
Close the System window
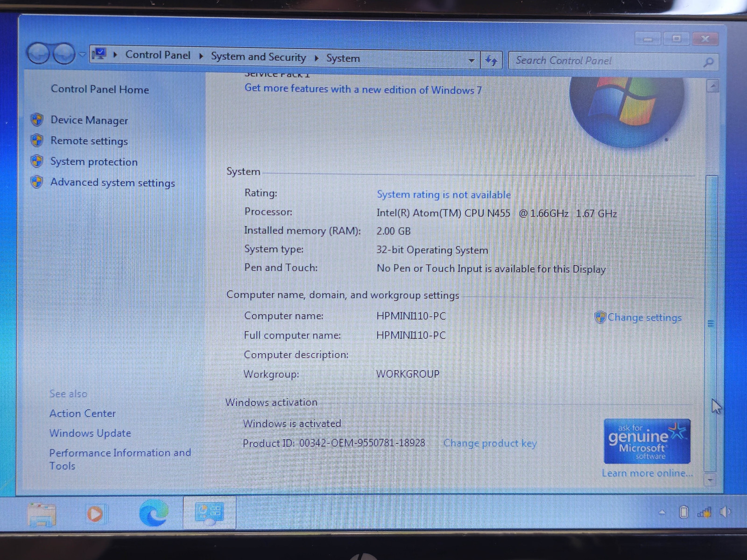[705, 38]
